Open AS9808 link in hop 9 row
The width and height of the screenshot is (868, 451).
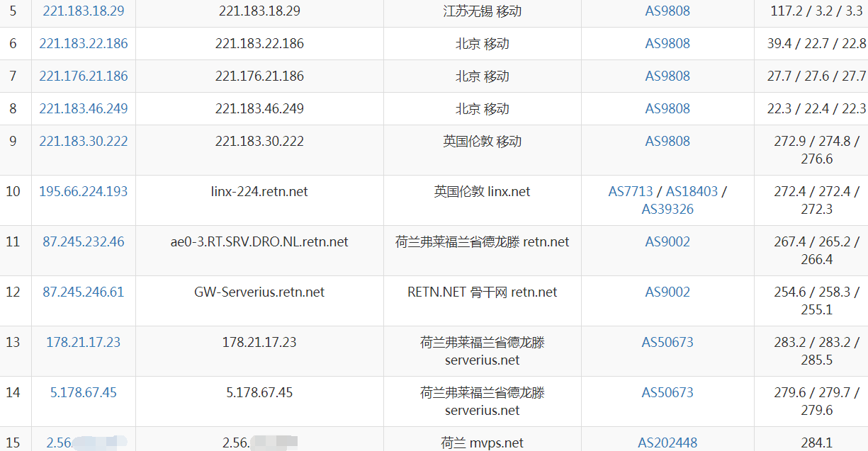[667, 142]
